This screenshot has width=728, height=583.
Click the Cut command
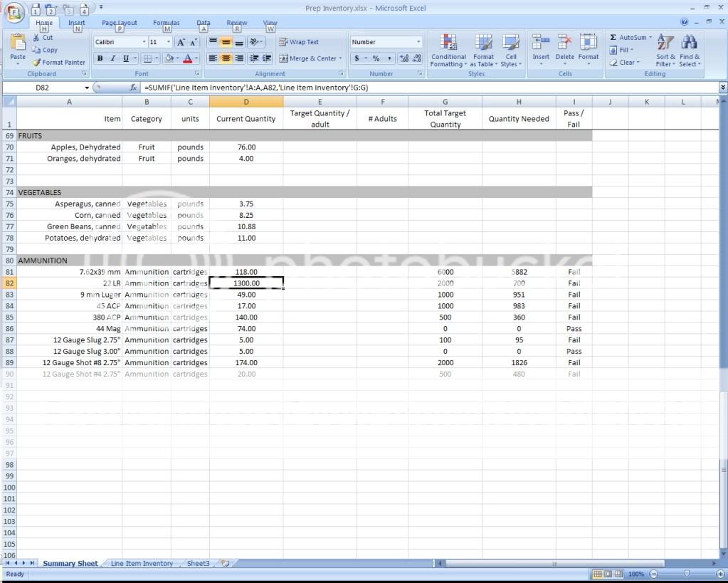[x=43, y=38]
